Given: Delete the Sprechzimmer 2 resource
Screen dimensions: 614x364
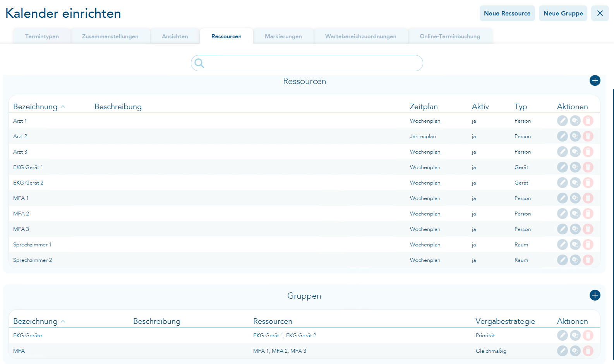Looking at the screenshot, I should (588, 260).
